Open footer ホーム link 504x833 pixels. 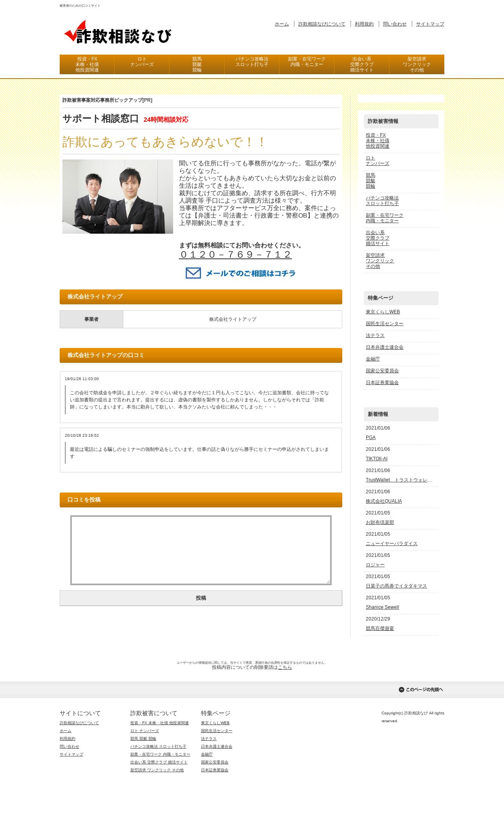(x=66, y=731)
